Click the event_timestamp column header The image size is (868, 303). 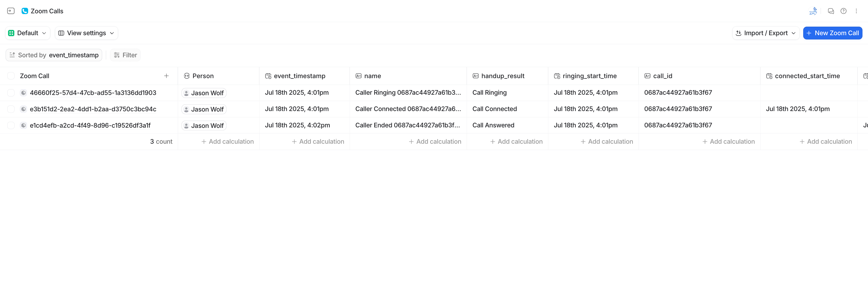305,76
